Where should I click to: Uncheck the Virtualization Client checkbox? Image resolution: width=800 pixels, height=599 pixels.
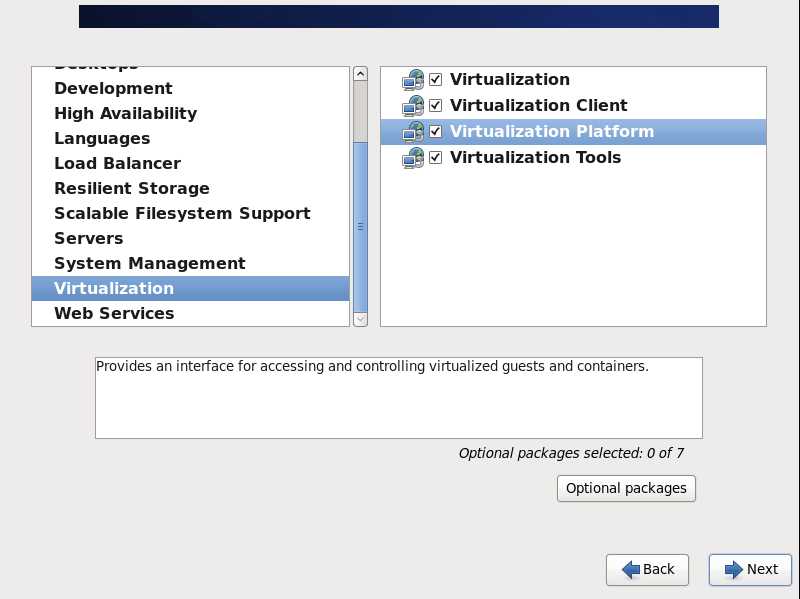coord(435,106)
